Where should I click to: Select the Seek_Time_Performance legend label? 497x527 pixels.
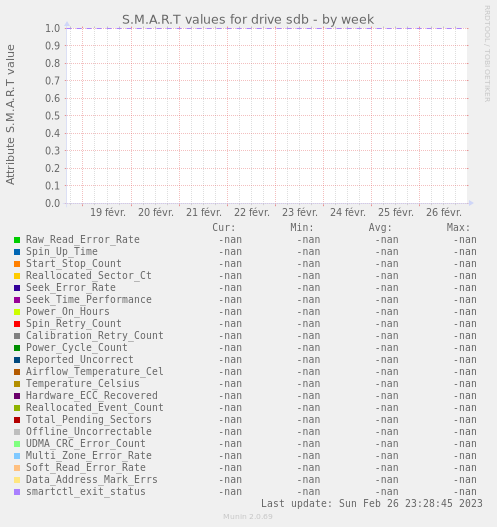point(89,299)
